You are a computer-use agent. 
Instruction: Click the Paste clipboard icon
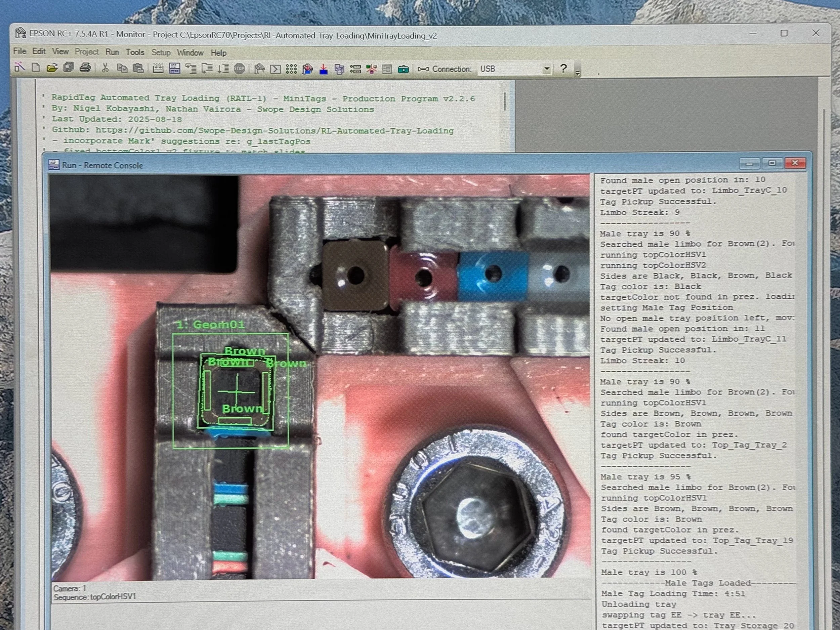click(x=138, y=68)
